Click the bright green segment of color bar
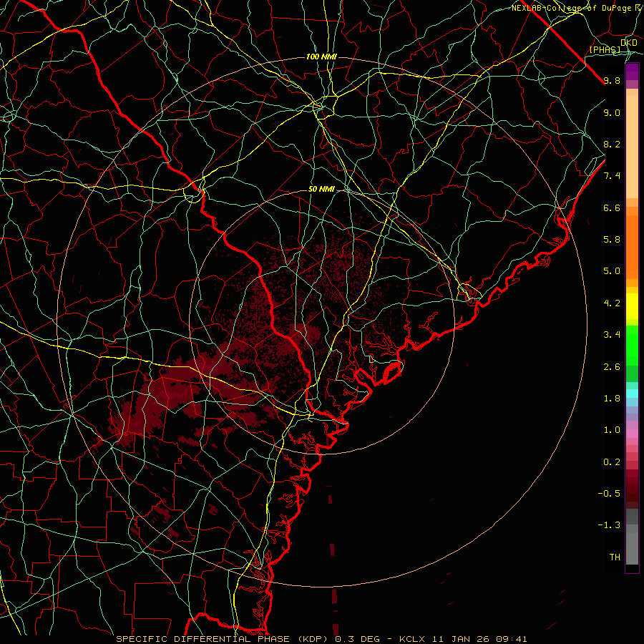The image size is (644, 644). pos(632,345)
